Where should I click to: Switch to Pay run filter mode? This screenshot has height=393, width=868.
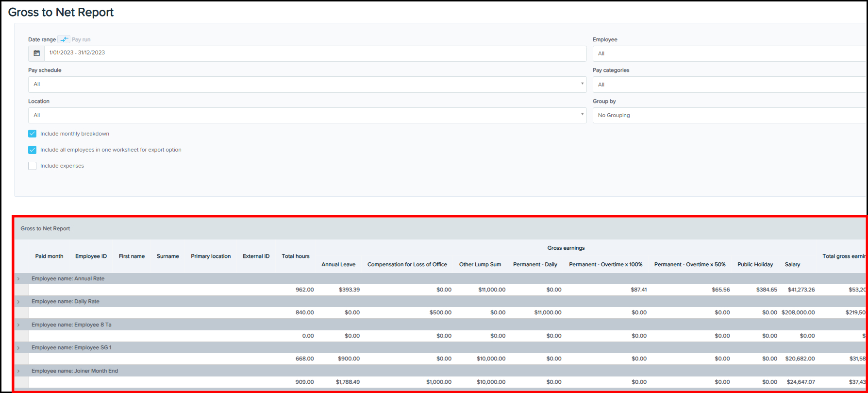point(81,40)
